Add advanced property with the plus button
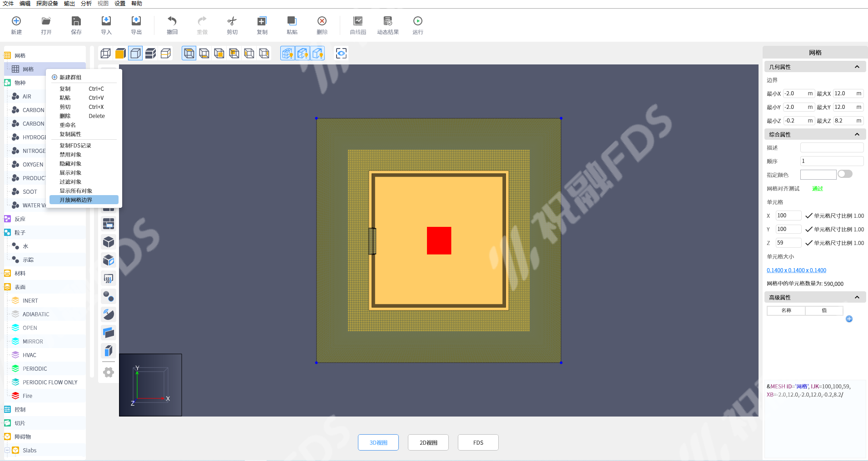868x461 pixels. [849, 319]
